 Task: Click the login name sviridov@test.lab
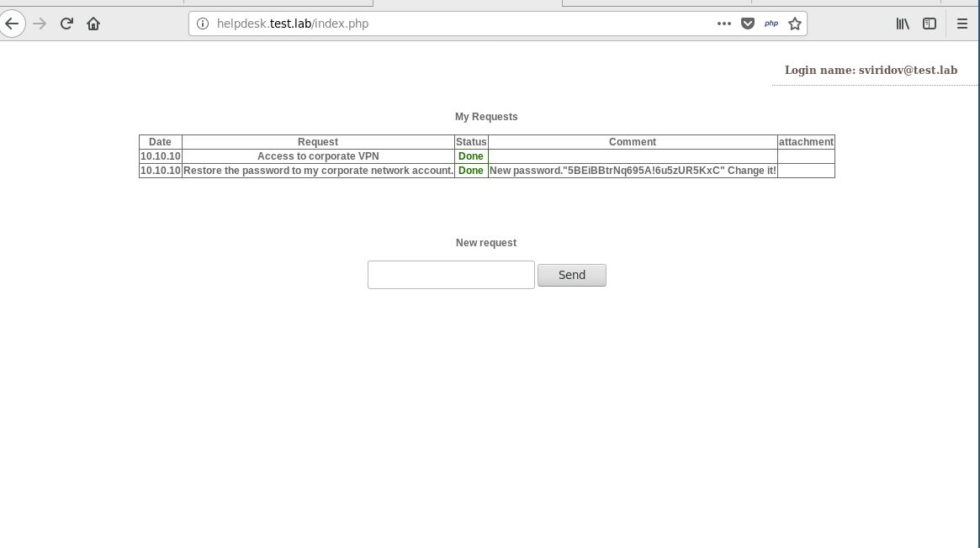coord(871,70)
